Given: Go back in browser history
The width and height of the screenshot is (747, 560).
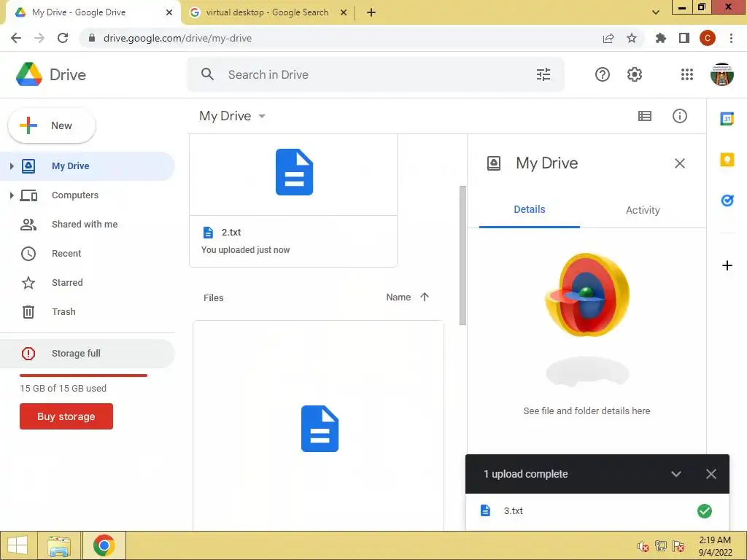Looking at the screenshot, I should pyautogui.click(x=16, y=38).
